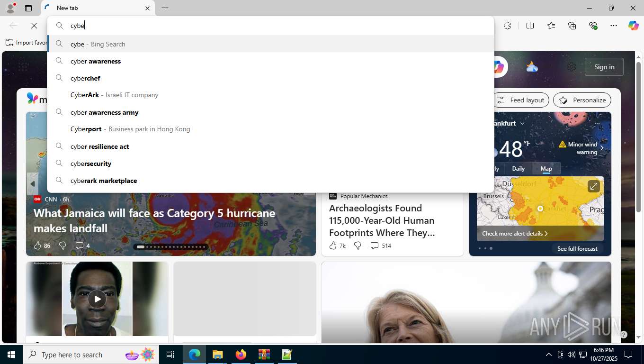
Task: Click the CNN source label
Action: [x=51, y=199]
